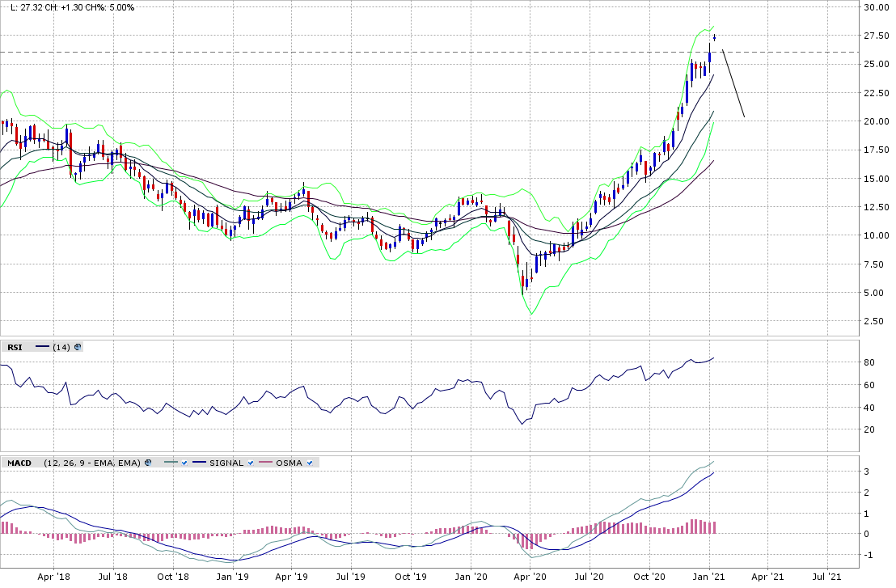This screenshot has width=896, height=588.
Task: Click the globe icon after MACD parameters
Action: [x=147, y=463]
